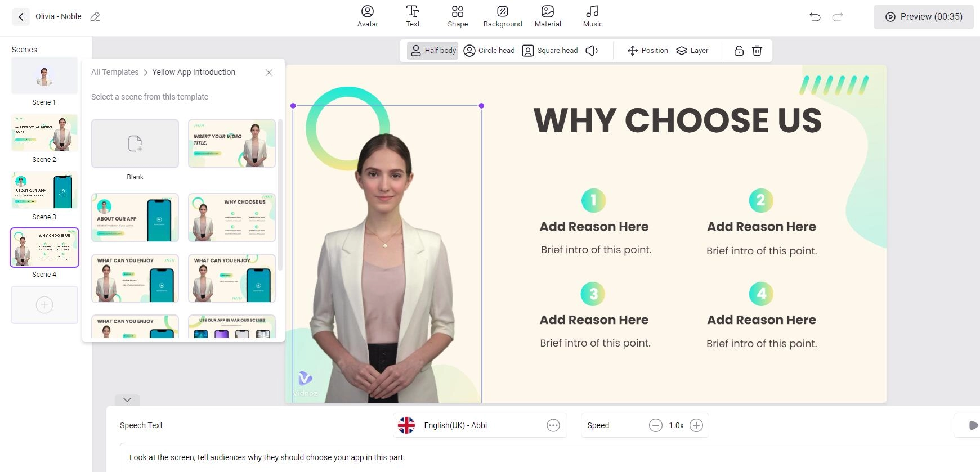This screenshot has height=472, width=980.
Task: Open the Layer options
Action: [x=692, y=51]
